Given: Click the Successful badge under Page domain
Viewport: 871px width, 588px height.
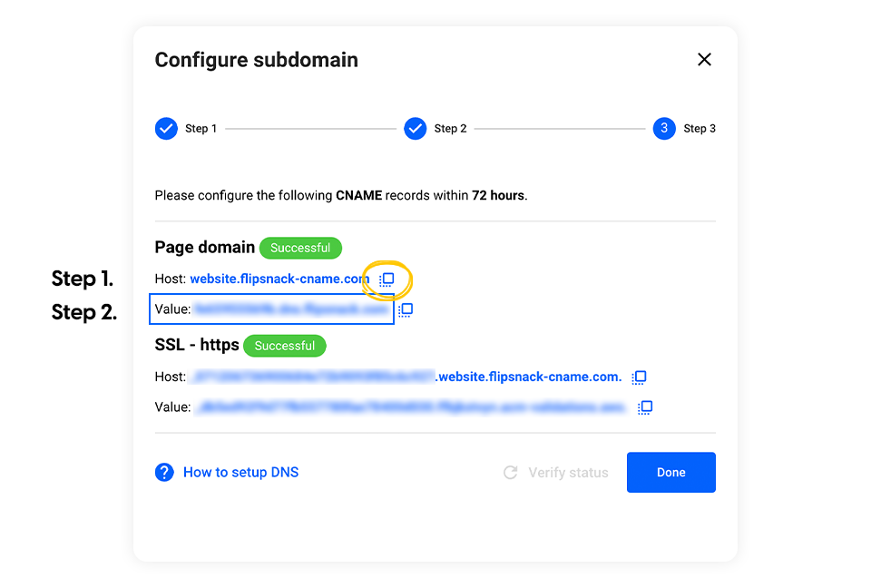Looking at the screenshot, I should click(300, 248).
